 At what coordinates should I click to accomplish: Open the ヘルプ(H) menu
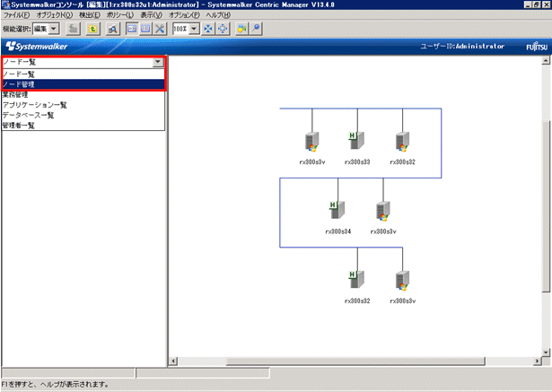pos(218,15)
